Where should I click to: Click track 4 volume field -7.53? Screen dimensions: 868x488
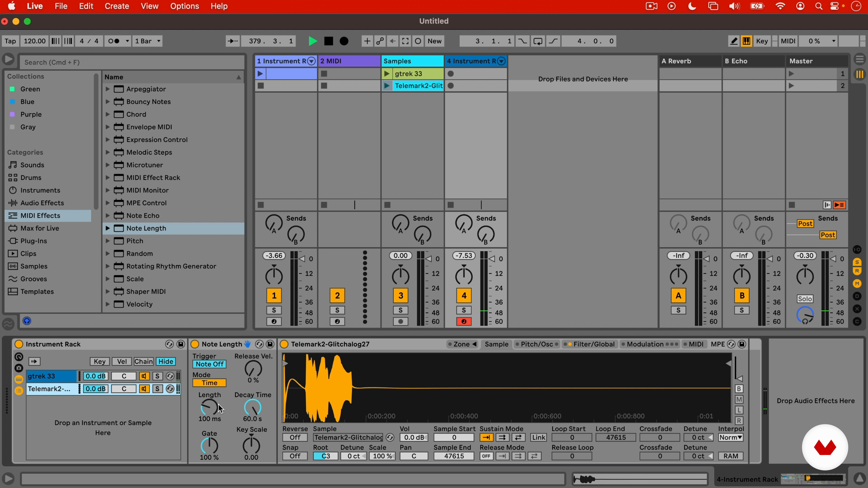464,256
